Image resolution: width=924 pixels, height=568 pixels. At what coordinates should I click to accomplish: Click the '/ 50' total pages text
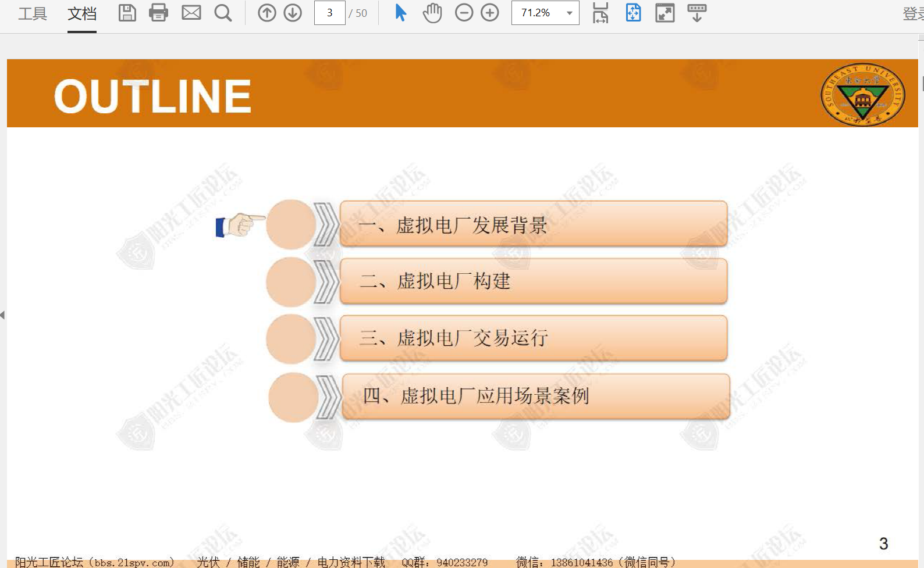pyautogui.click(x=358, y=13)
